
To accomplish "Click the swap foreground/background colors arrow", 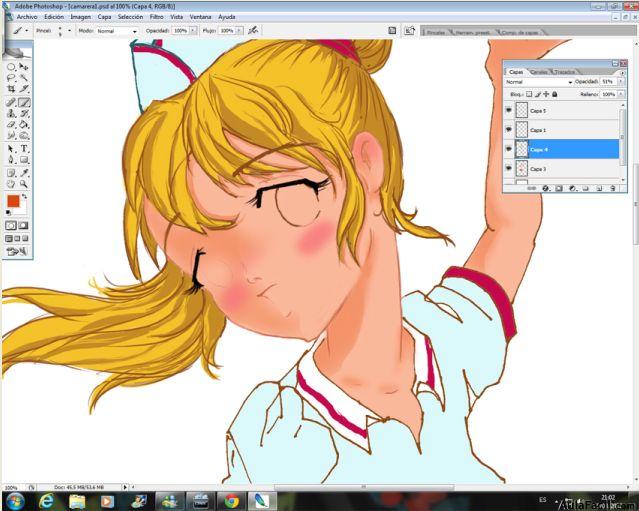I will [24, 197].
